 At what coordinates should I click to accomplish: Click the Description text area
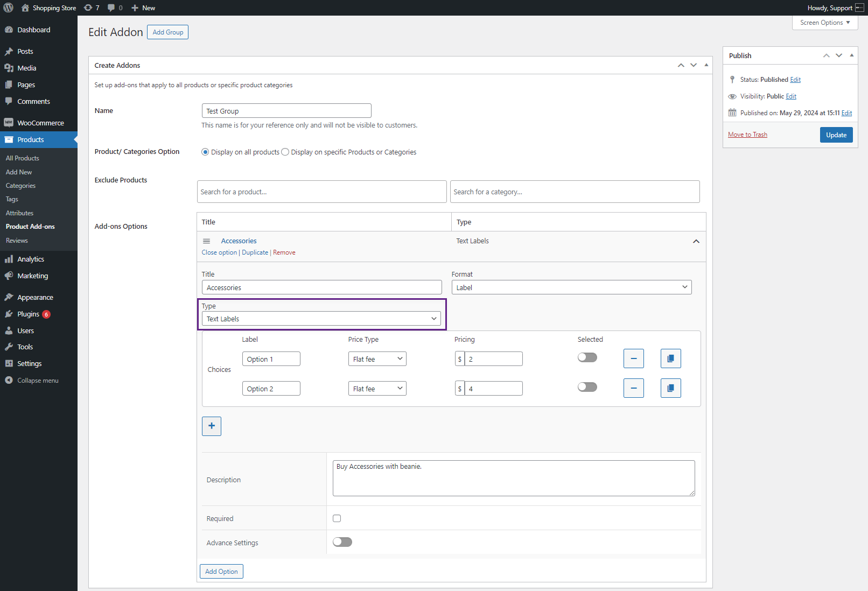pyautogui.click(x=514, y=478)
